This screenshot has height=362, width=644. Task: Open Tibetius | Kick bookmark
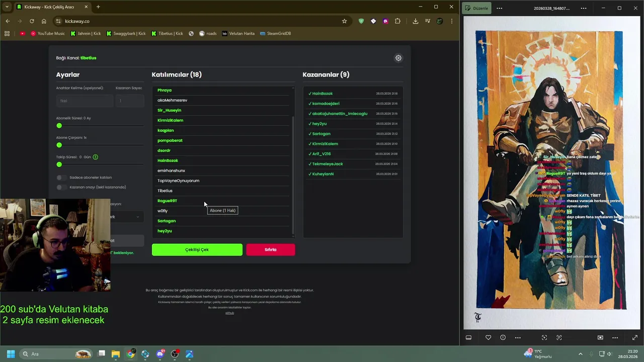click(167, 33)
